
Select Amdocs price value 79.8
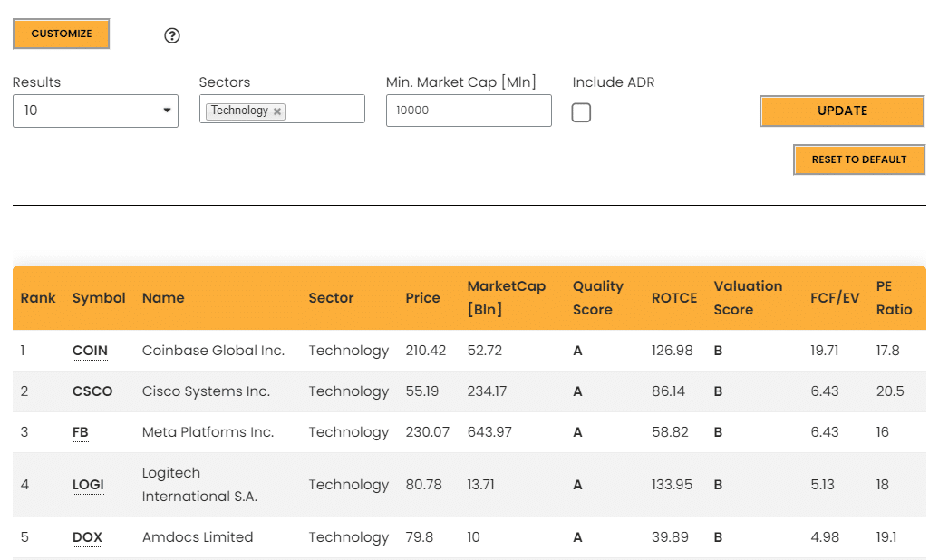pyautogui.click(x=419, y=537)
